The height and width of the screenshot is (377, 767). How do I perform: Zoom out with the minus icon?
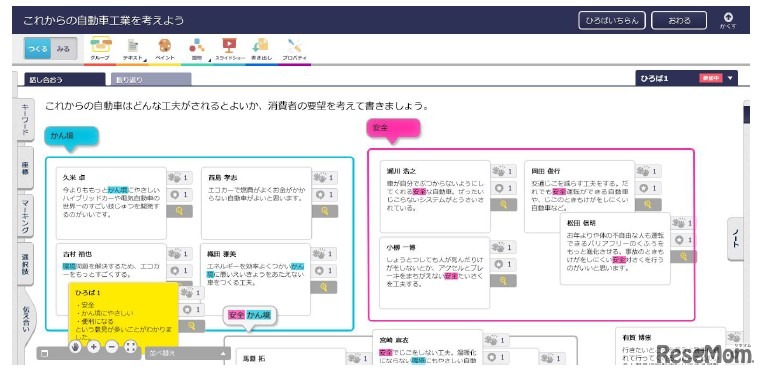coord(112,347)
